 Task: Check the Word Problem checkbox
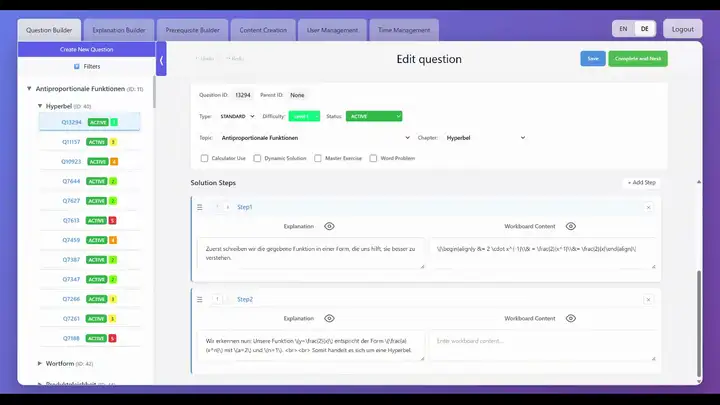point(373,158)
